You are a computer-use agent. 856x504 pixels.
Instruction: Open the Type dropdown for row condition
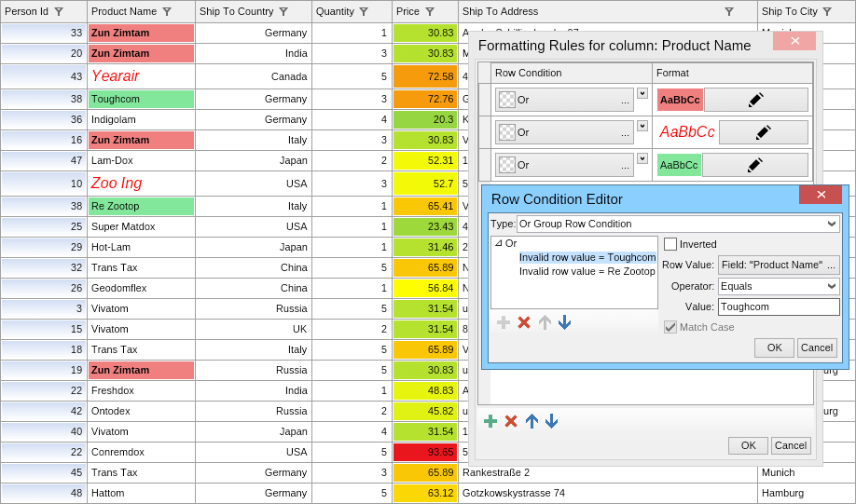pyautogui.click(x=678, y=224)
